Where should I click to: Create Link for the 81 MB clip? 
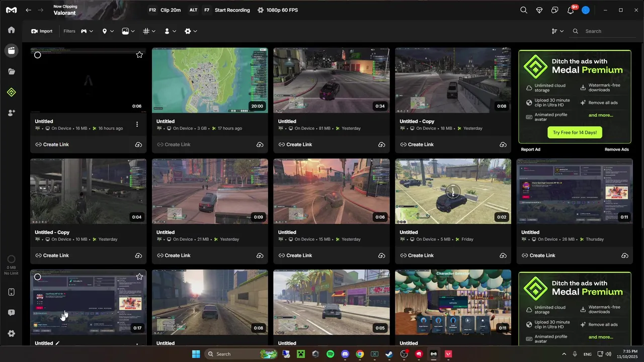point(295,144)
